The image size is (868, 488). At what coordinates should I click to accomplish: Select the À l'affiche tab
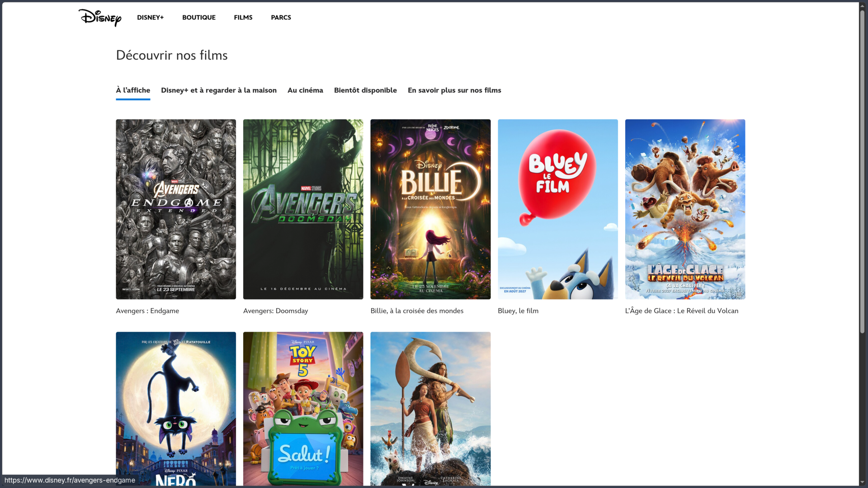(133, 90)
